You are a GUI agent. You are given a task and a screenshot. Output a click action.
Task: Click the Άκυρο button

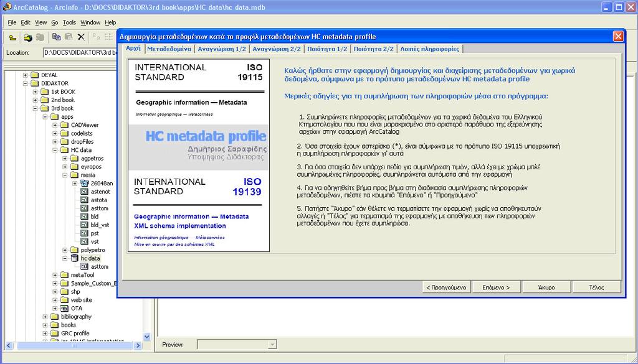click(546, 287)
